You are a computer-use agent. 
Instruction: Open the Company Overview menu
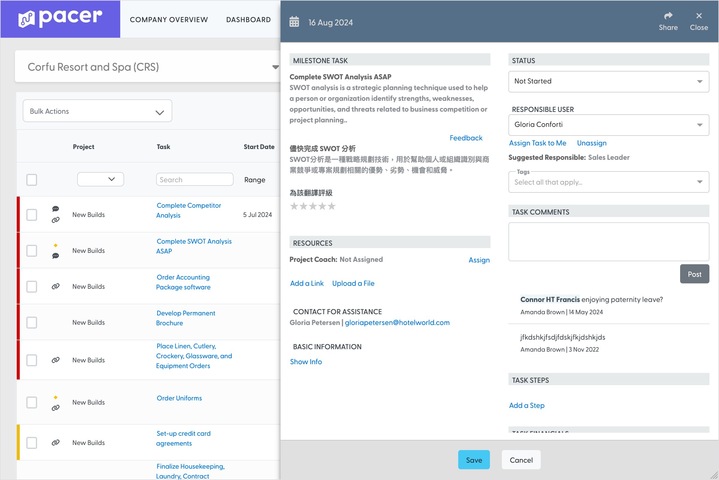coord(169,20)
